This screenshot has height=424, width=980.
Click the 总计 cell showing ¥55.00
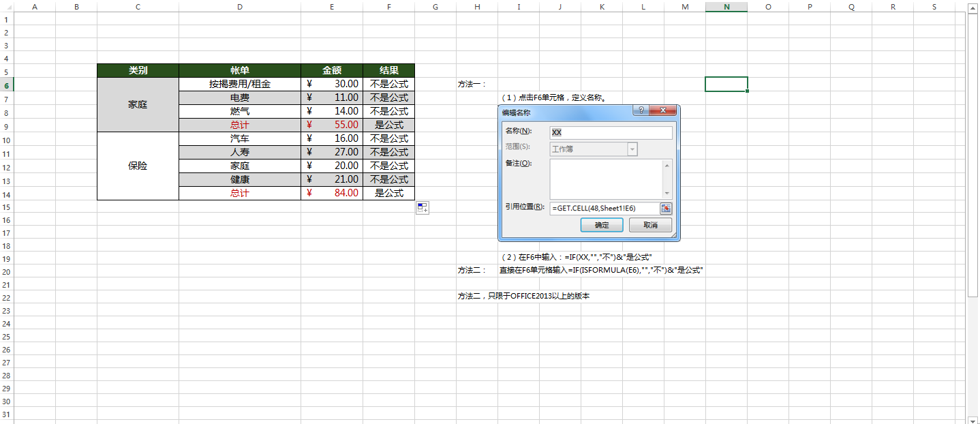tap(332, 125)
